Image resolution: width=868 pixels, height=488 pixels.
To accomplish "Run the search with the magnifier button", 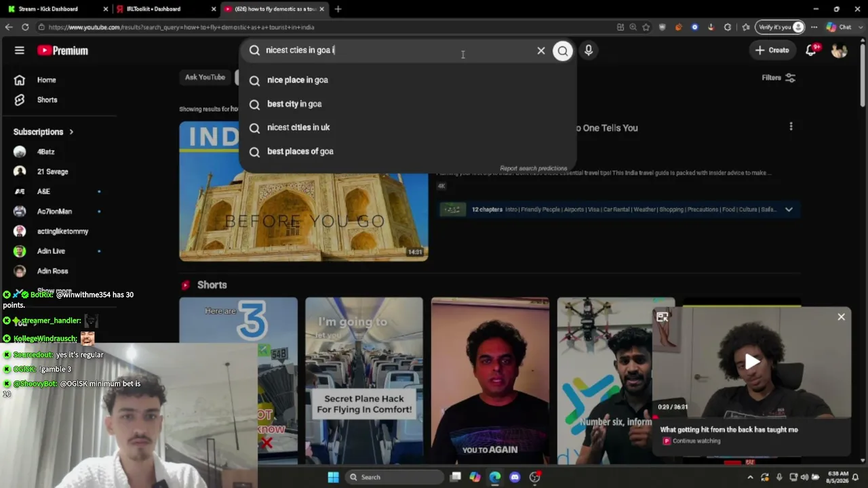I will [563, 50].
